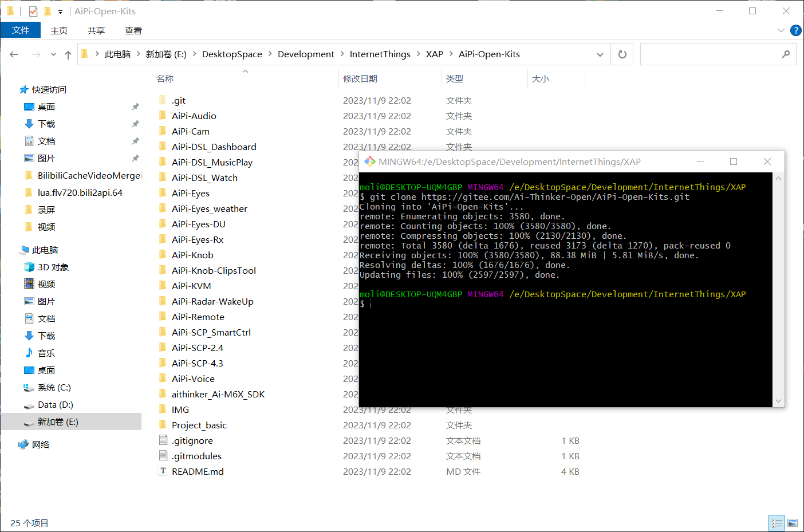This screenshot has width=804, height=532.
Task: Select 3D 对象 in the navigation pane
Action: 53,267
